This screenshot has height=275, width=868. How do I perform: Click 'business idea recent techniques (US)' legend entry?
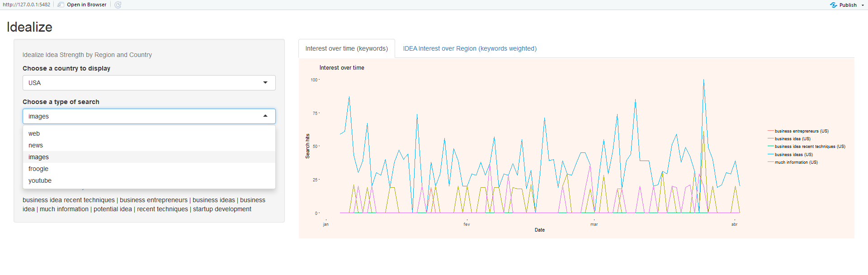click(809, 147)
